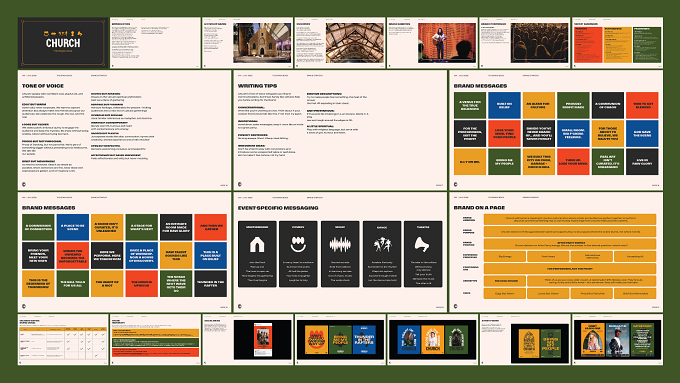
Task: Click the C logo on Writing Tips slide
Action: [x=239, y=184]
